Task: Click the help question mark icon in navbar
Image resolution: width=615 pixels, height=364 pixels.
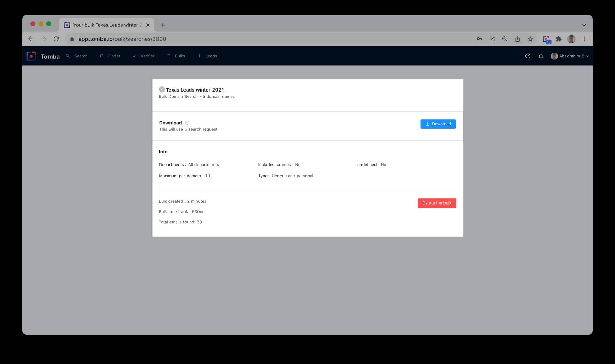Action: pos(528,56)
